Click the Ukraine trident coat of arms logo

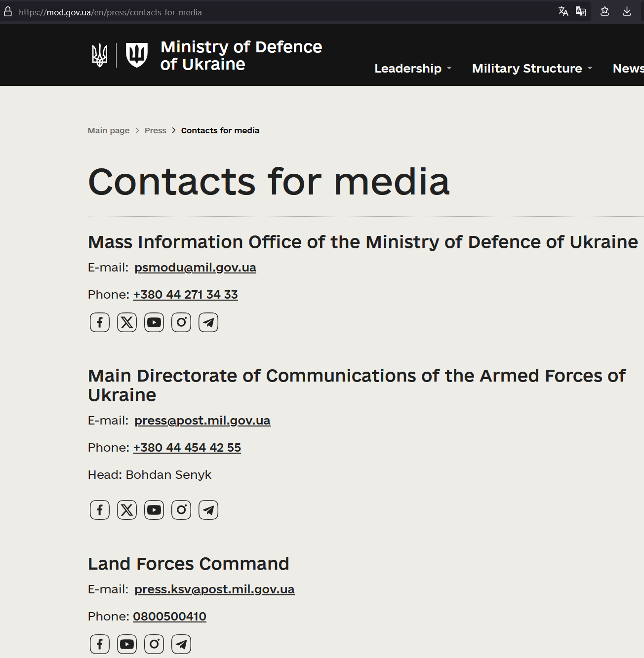pyautogui.click(x=100, y=55)
